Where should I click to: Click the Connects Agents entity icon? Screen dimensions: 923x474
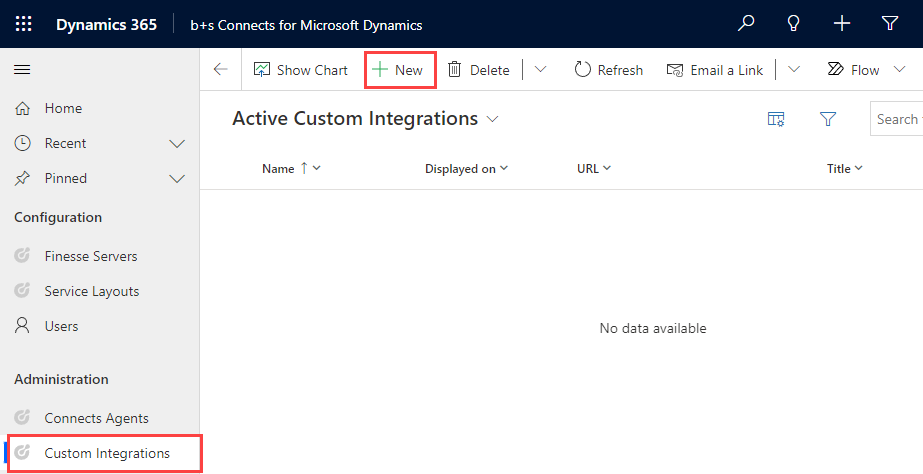[x=22, y=417]
